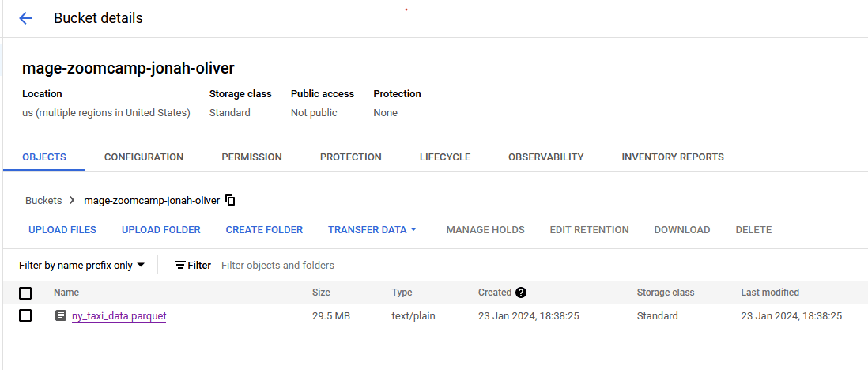Go to the Lifecycle tab
The height and width of the screenshot is (370, 868).
(x=445, y=157)
